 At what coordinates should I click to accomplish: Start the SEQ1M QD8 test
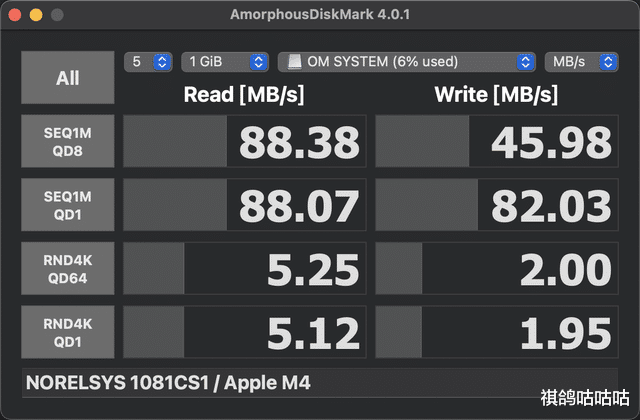pyautogui.click(x=68, y=142)
